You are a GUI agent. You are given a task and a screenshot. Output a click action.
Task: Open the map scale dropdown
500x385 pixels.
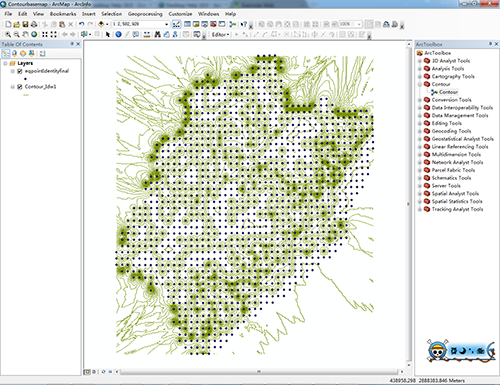click(167, 24)
